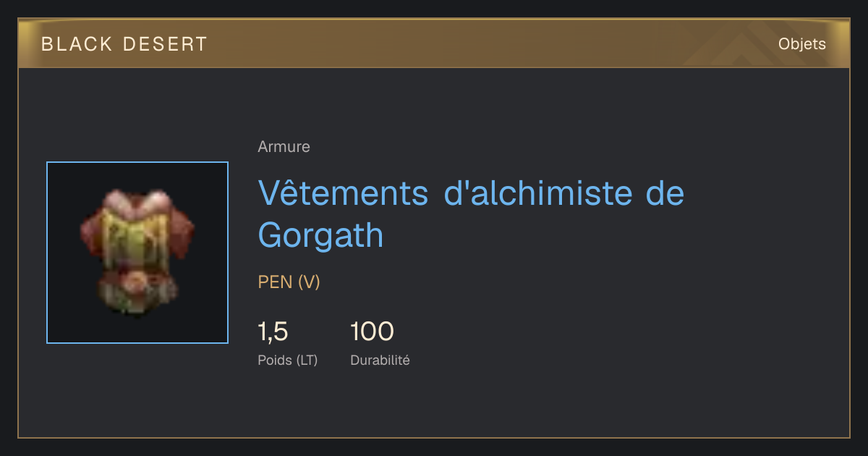Viewport: 868px width, 456px height.
Task: Click the PEN (V) enhancement level text
Action: (x=289, y=282)
